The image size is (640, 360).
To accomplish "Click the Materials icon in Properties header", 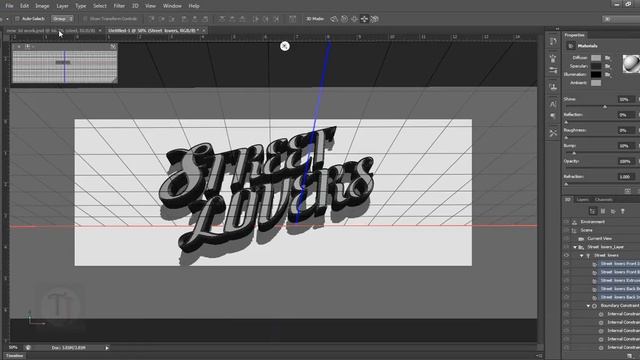I will coord(571,46).
